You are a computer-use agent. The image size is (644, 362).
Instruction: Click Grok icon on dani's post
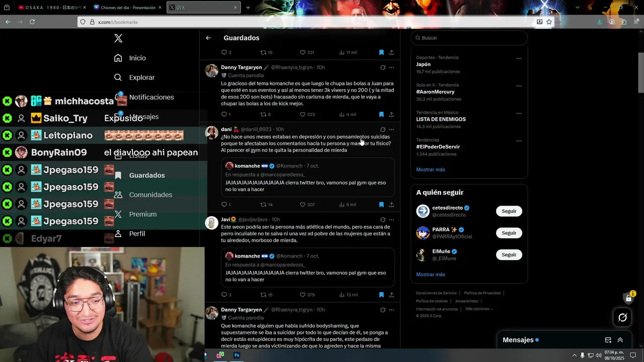[383, 130]
